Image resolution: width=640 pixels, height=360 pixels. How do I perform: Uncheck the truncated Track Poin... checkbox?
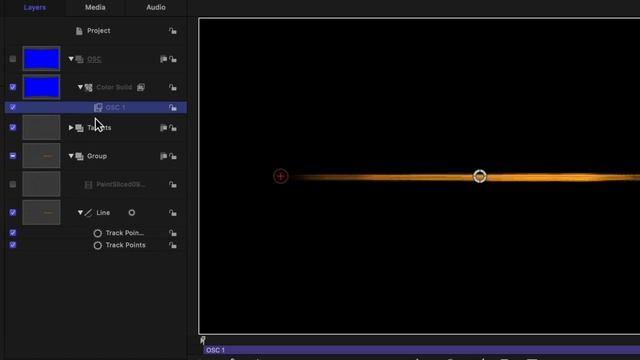pos(13,233)
